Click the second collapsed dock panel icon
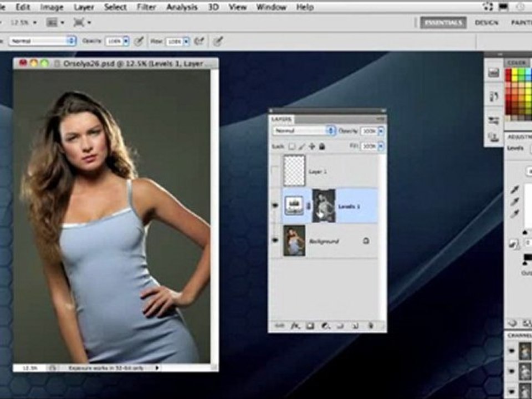Image resolution: width=532 pixels, height=399 pixels. click(x=493, y=96)
